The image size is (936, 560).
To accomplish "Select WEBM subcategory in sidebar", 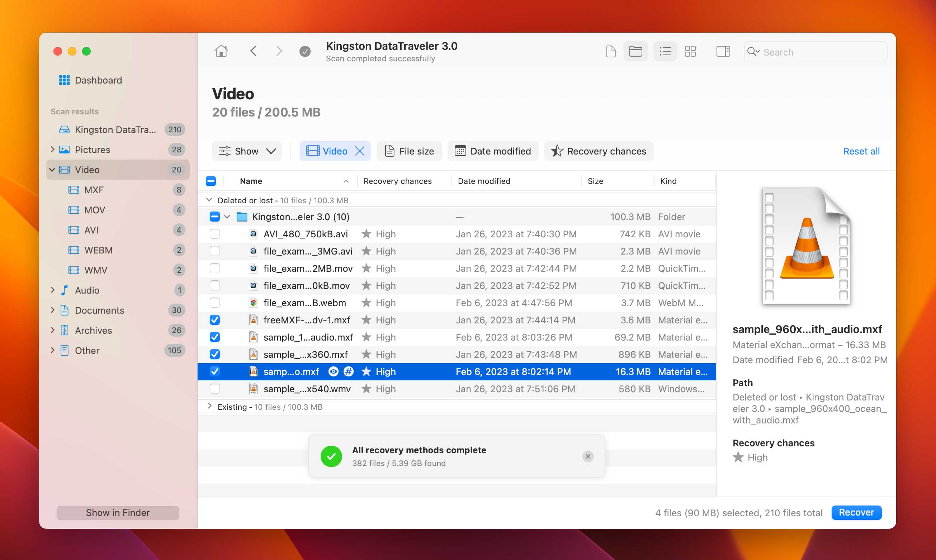I will (118, 250).
